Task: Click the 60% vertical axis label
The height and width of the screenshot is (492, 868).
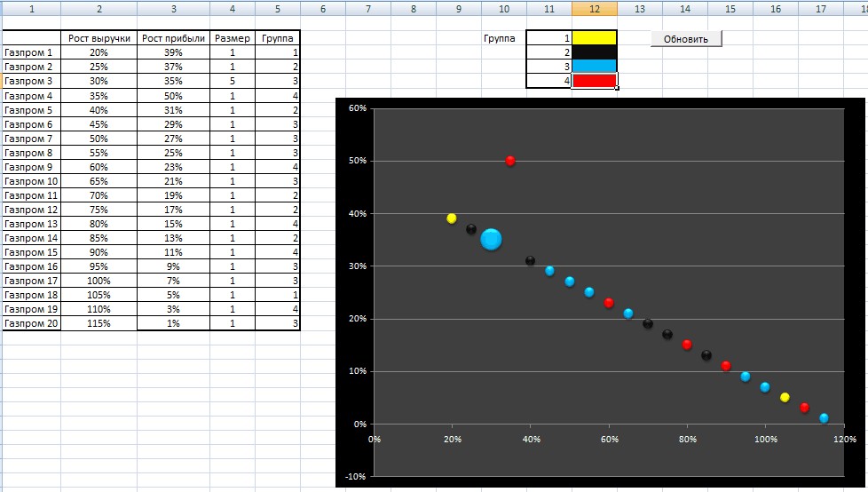Action: pos(358,108)
